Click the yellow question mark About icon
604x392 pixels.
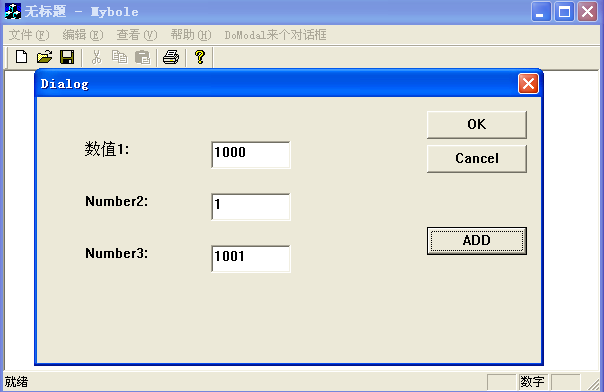click(x=200, y=57)
